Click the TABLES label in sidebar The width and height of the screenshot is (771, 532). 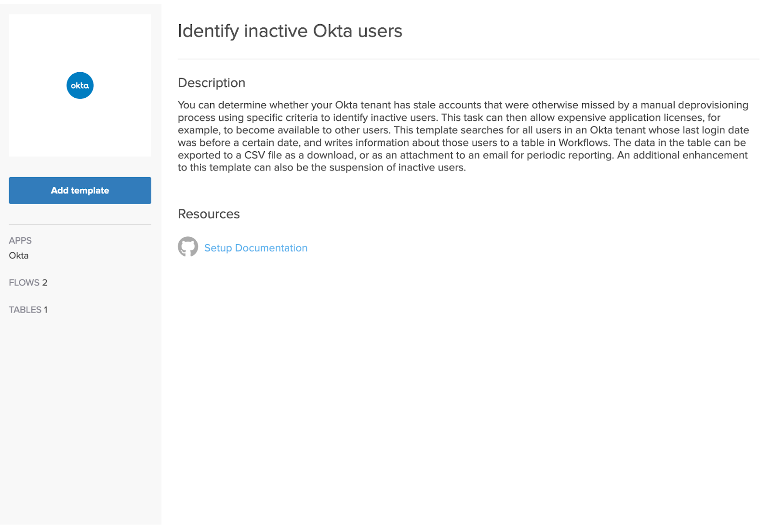tap(25, 310)
